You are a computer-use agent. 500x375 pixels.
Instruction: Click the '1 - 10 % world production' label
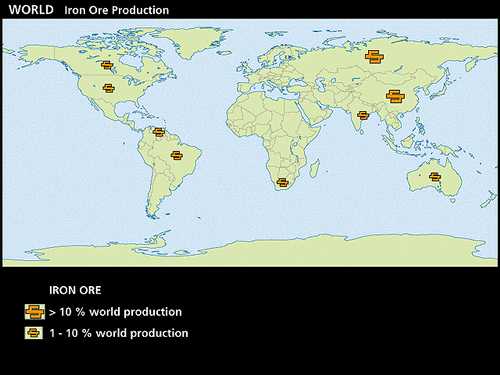tap(119, 333)
